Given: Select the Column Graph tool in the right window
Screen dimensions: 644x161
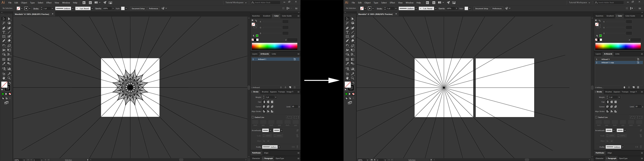Looking at the screenshot, I should tap(353, 69).
